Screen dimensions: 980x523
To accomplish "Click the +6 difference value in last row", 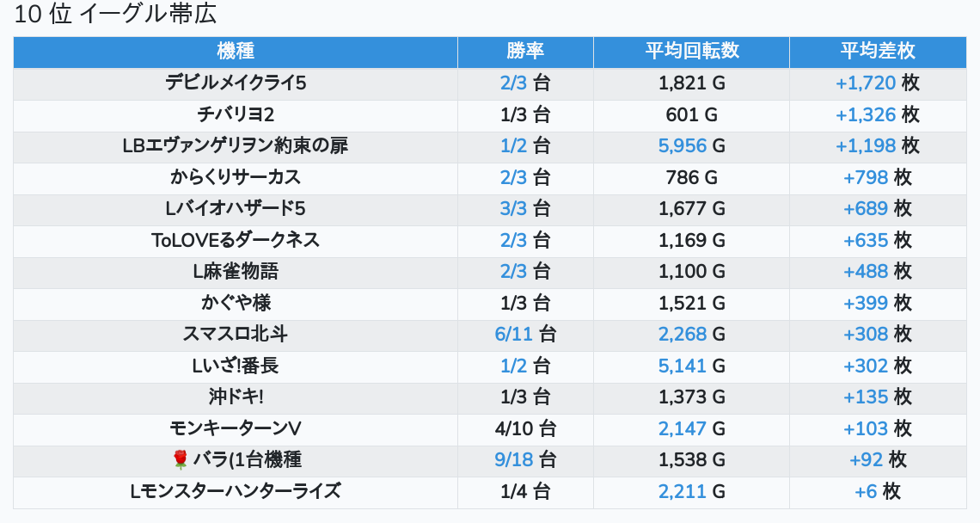I will (x=866, y=491).
